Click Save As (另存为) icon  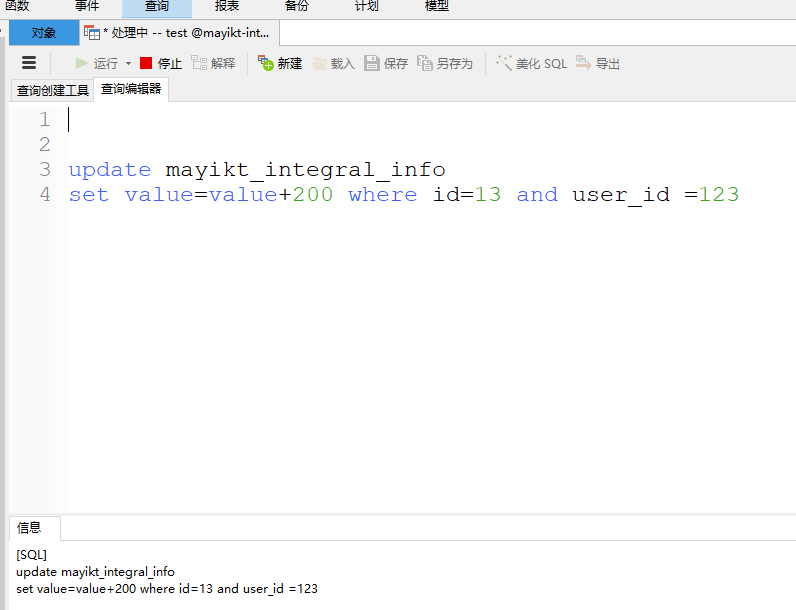(x=424, y=63)
